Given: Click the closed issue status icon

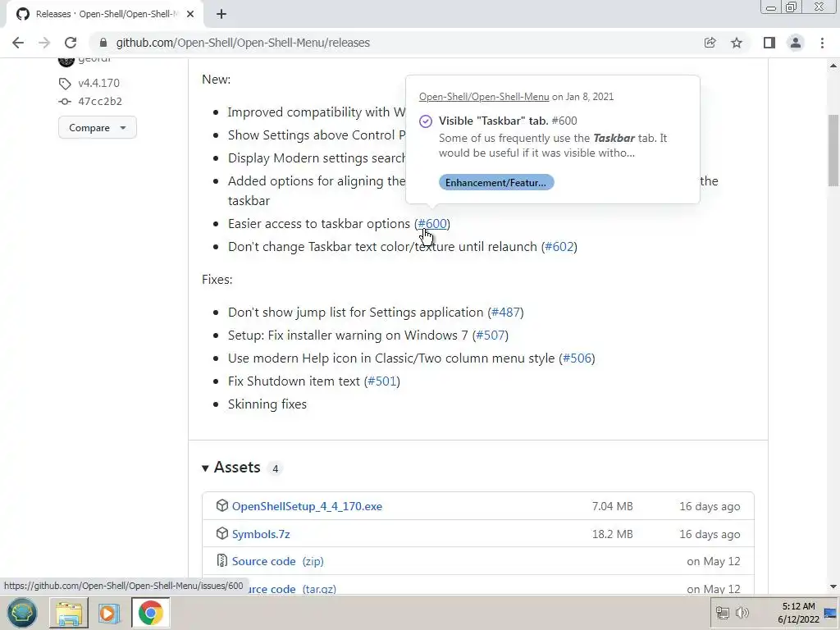Looking at the screenshot, I should pyautogui.click(x=426, y=121).
